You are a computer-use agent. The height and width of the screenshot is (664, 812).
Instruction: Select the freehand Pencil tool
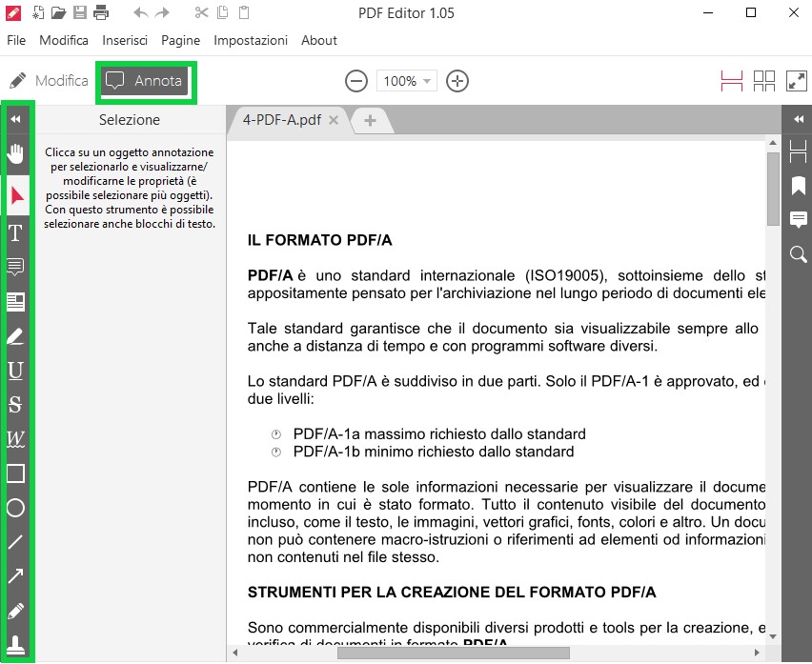point(15,611)
